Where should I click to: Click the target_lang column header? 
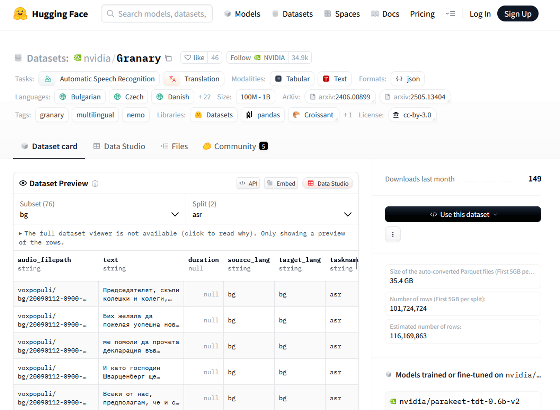(300, 260)
